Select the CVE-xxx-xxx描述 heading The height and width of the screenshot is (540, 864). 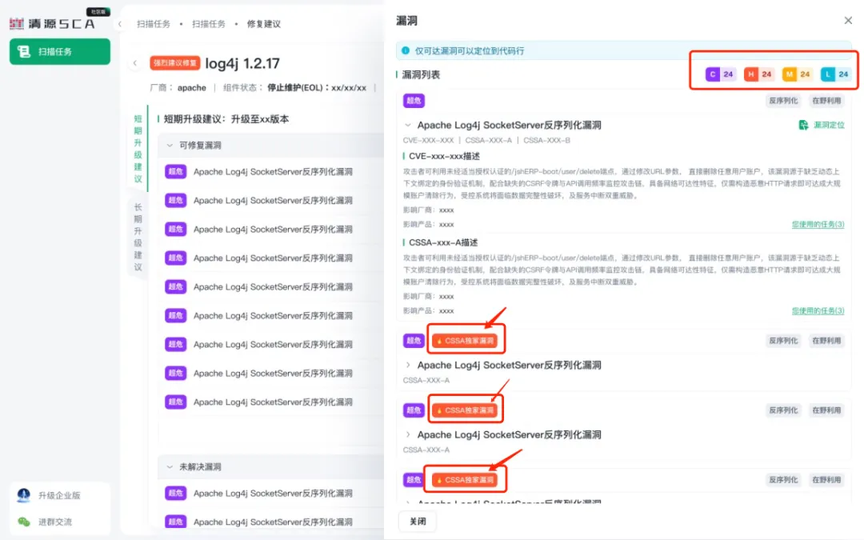(444, 156)
